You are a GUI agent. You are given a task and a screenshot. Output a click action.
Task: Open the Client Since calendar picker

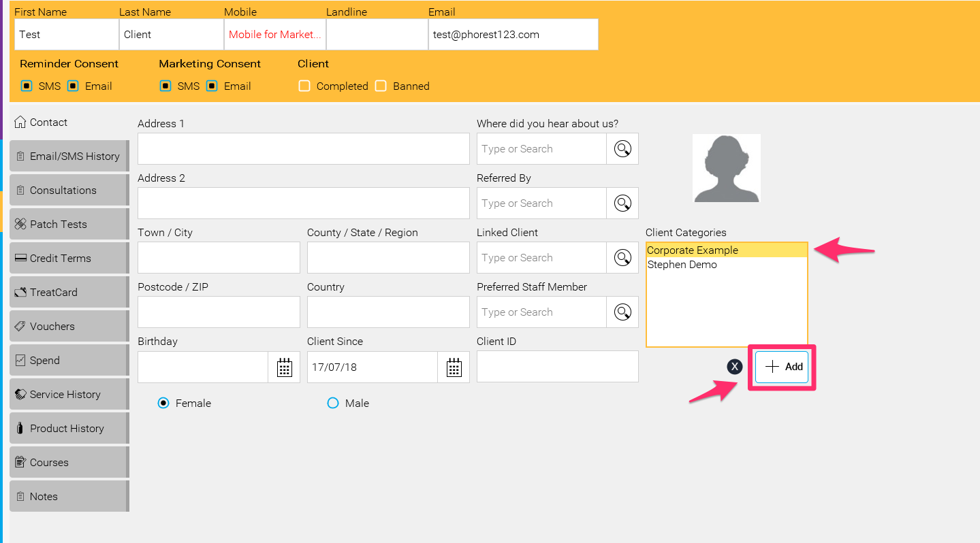pyautogui.click(x=454, y=367)
